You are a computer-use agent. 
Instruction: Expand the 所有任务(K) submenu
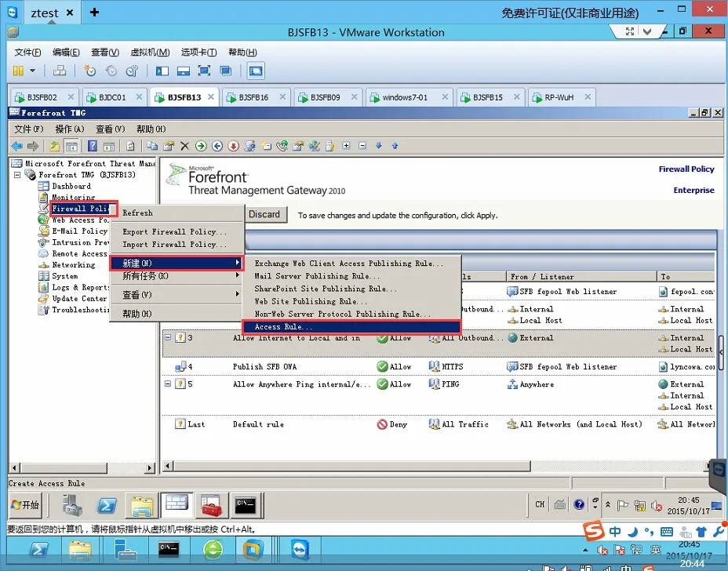[176, 276]
